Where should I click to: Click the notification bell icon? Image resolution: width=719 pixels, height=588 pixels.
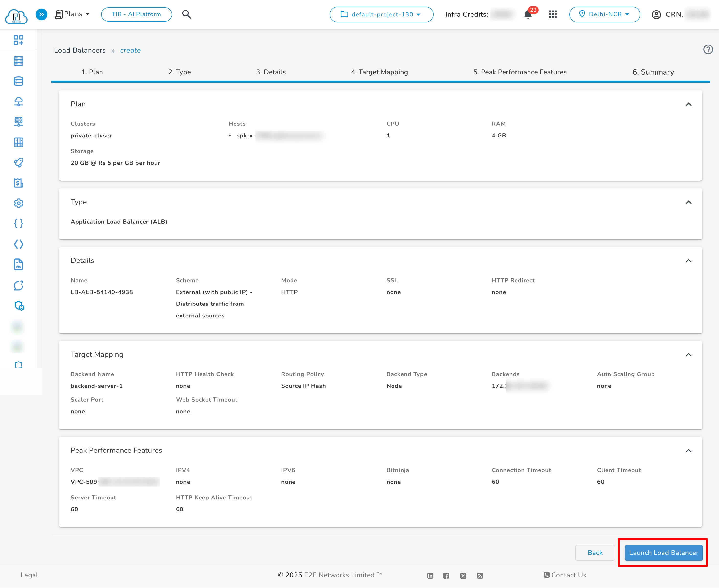[x=527, y=15]
